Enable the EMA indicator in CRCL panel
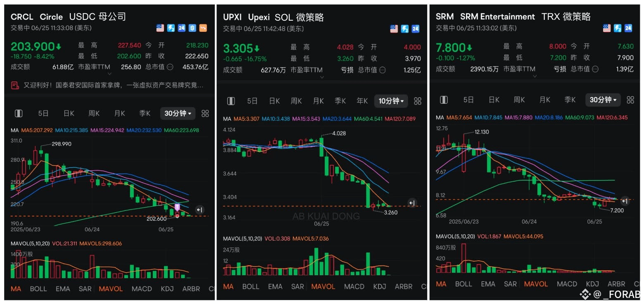 [x=63, y=288]
